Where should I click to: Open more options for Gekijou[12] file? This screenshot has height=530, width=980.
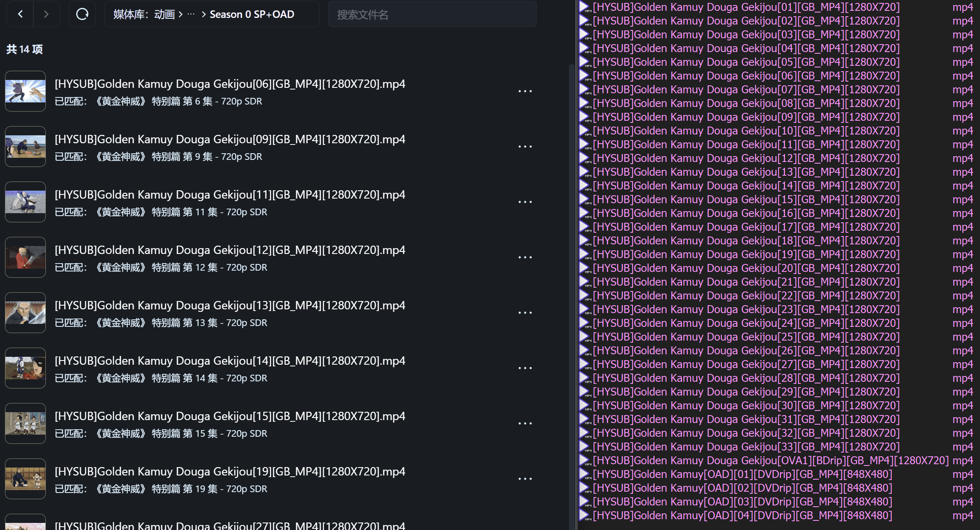525,257
